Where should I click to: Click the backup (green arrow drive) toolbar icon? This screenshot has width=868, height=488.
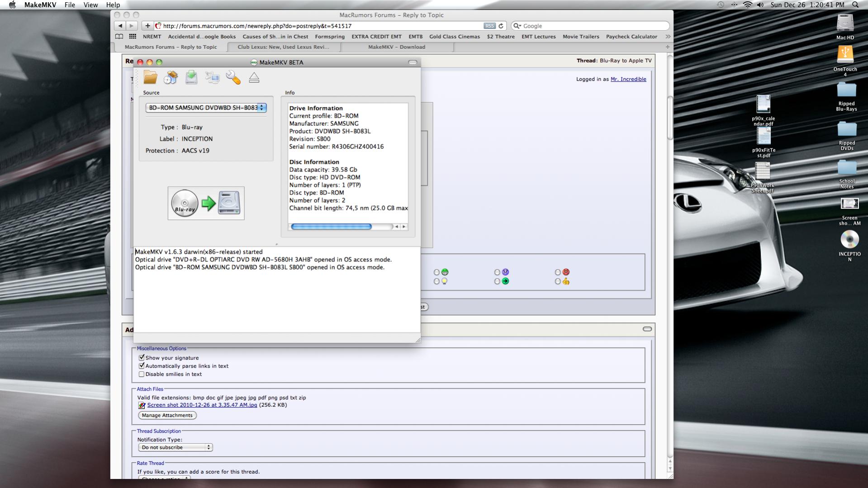191,77
